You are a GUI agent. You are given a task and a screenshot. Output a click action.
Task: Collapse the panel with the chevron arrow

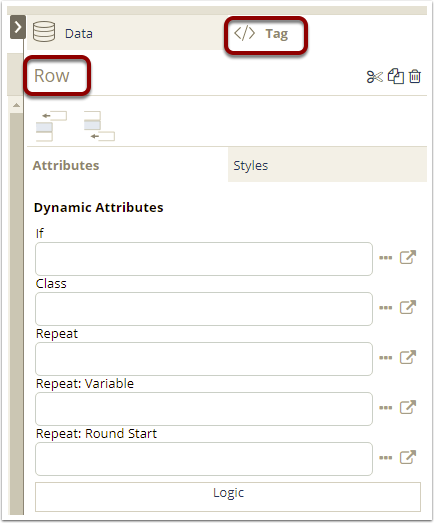click(x=18, y=27)
